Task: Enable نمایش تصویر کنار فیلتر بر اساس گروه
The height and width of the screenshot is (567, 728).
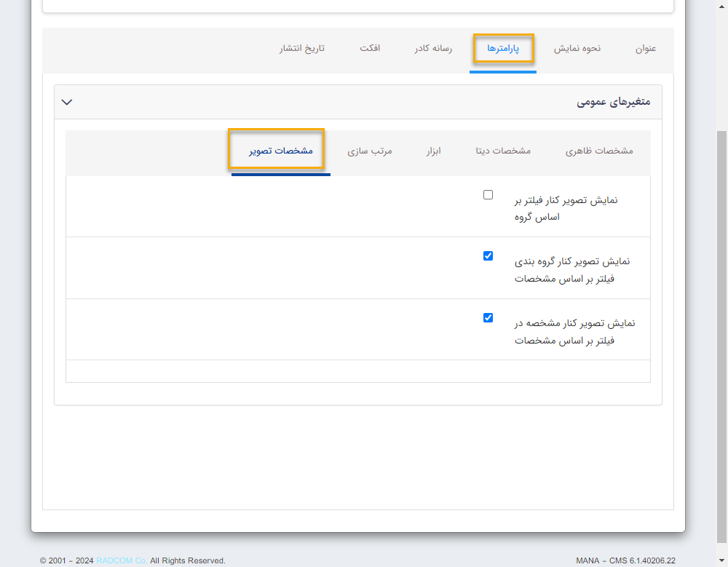Action: tap(488, 194)
